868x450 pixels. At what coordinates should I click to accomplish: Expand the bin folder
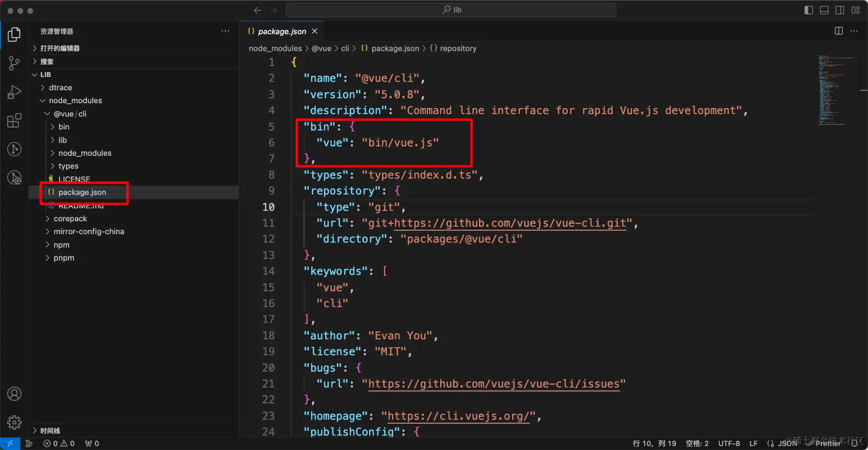[134, 127]
